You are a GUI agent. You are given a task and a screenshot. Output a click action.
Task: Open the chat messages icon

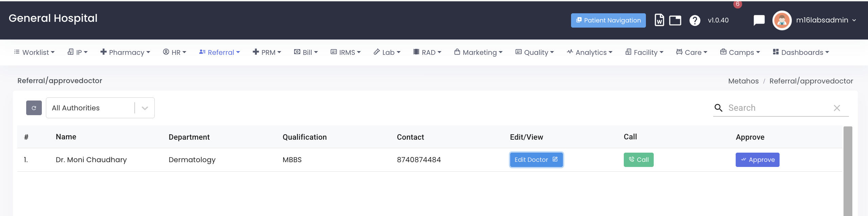click(x=759, y=20)
